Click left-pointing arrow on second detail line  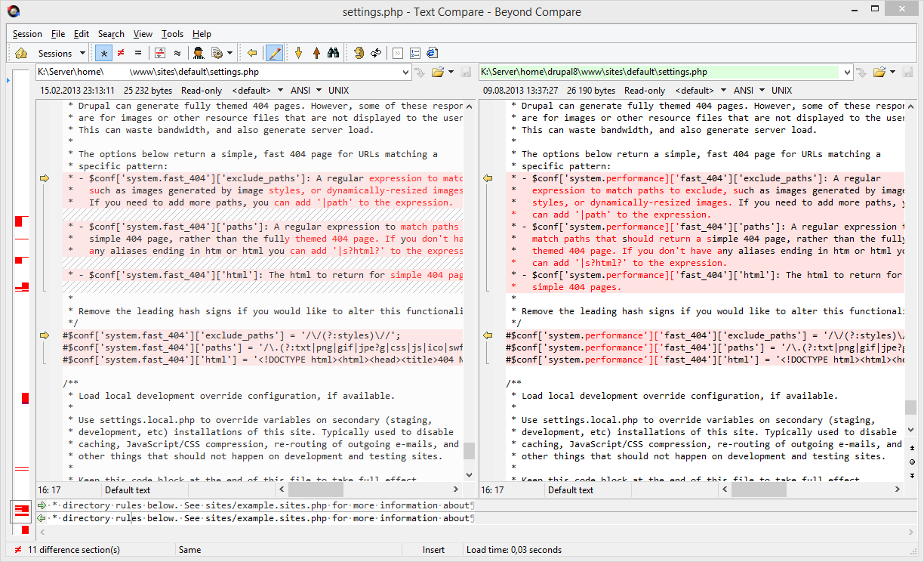42,518
